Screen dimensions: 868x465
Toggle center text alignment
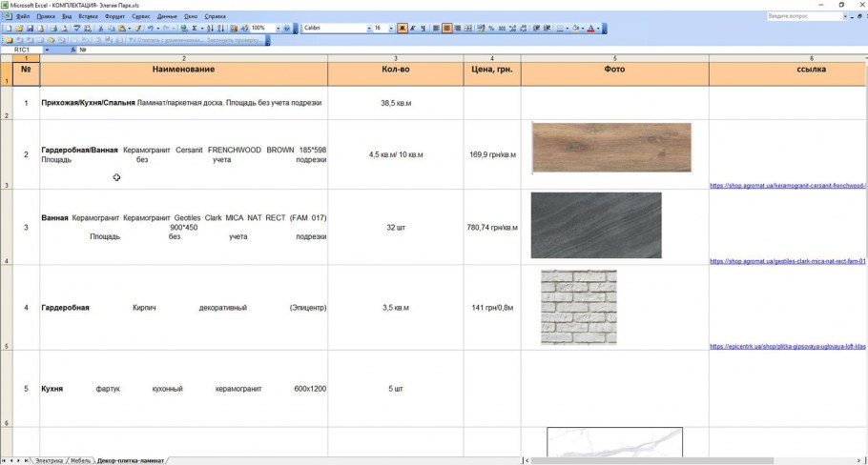446,28
